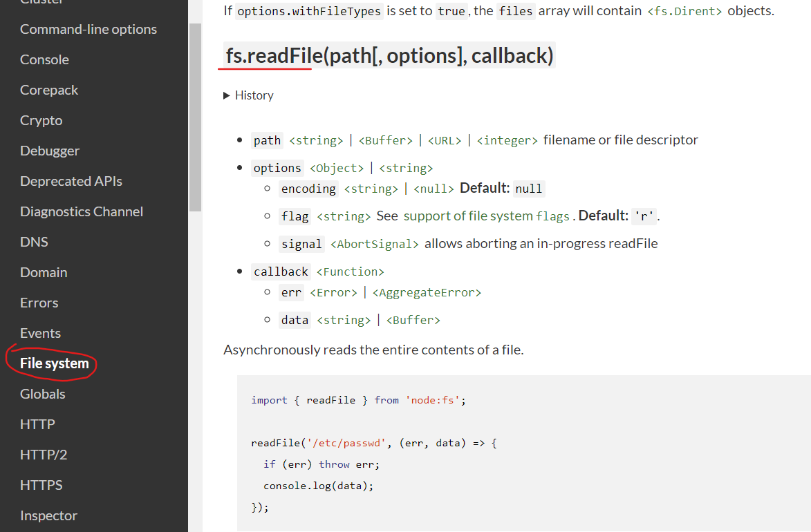The height and width of the screenshot is (532, 811).
Task: Navigate to Diagnostics Channel docs
Action: pyautogui.click(x=82, y=212)
